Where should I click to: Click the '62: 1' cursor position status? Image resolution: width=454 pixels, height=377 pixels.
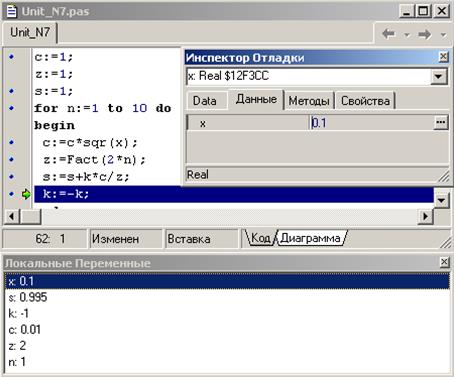[x=45, y=239]
